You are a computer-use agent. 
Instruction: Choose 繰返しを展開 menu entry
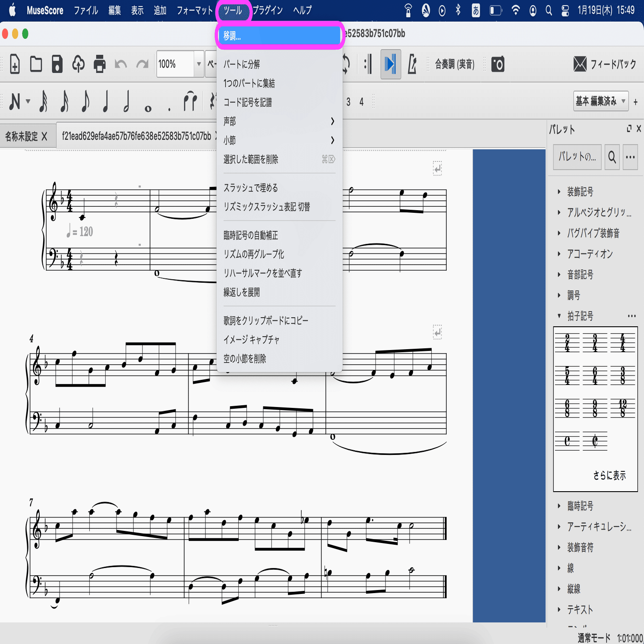click(279, 292)
